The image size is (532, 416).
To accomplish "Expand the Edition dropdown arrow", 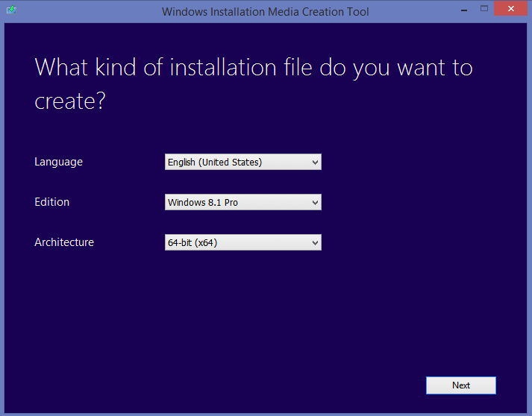I will 315,202.
